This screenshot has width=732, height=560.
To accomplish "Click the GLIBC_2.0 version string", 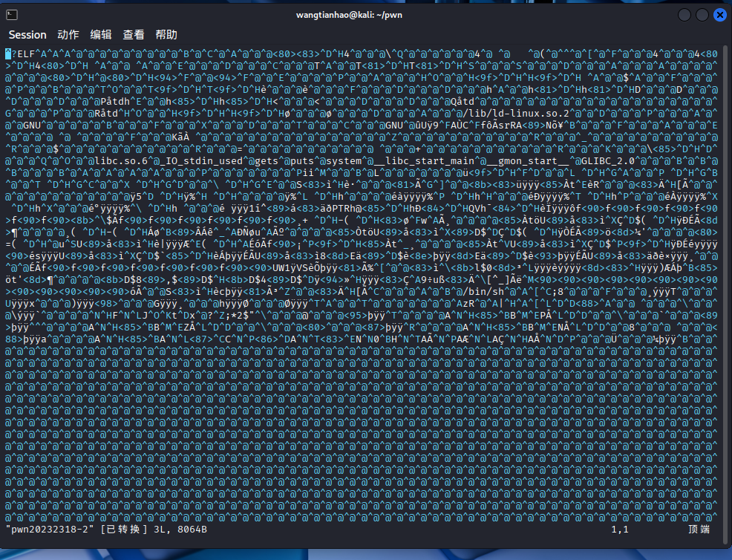I will [x=608, y=161].
